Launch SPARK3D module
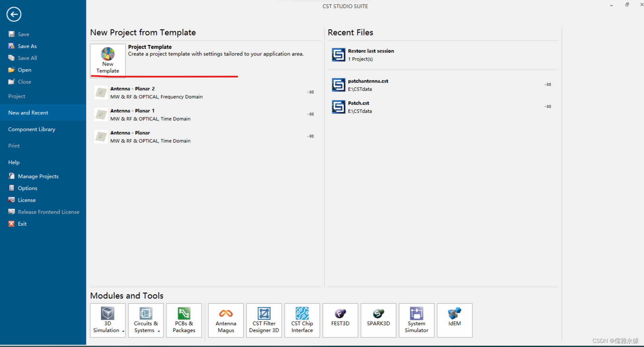644x347 pixels. pos(379,320)
